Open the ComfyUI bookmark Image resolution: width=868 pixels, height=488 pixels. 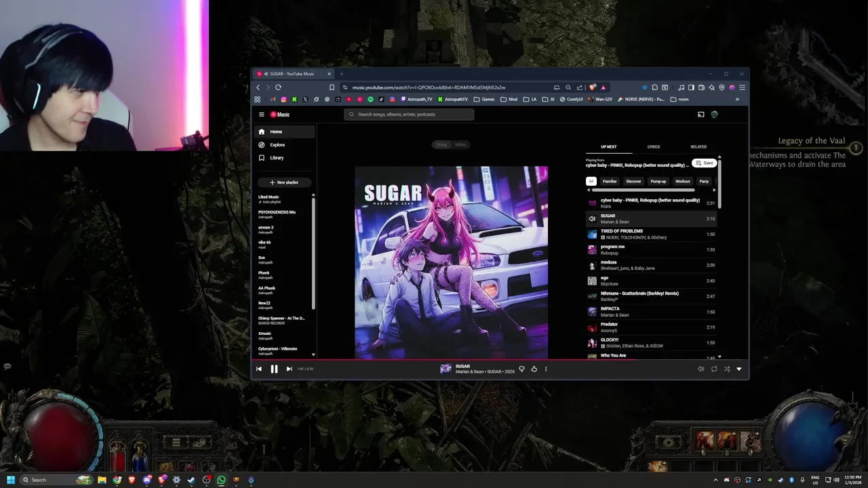point(572,99)
